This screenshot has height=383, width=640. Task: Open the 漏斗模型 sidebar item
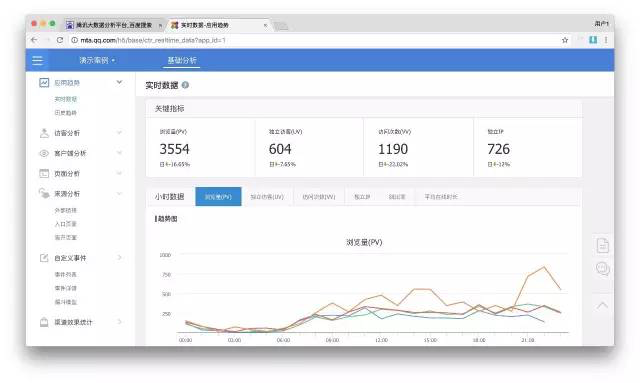click(x=66, y=302)
